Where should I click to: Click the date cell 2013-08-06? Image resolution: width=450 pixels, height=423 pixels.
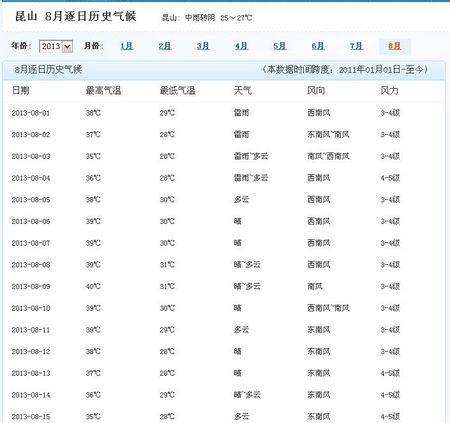(x=31, y=221)
